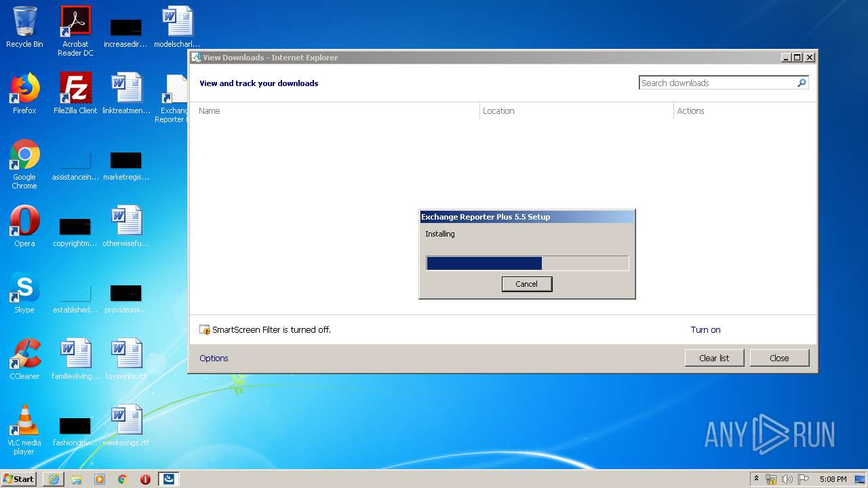
Task: Click Clear list in View Downloads
Action: [714, 358]
